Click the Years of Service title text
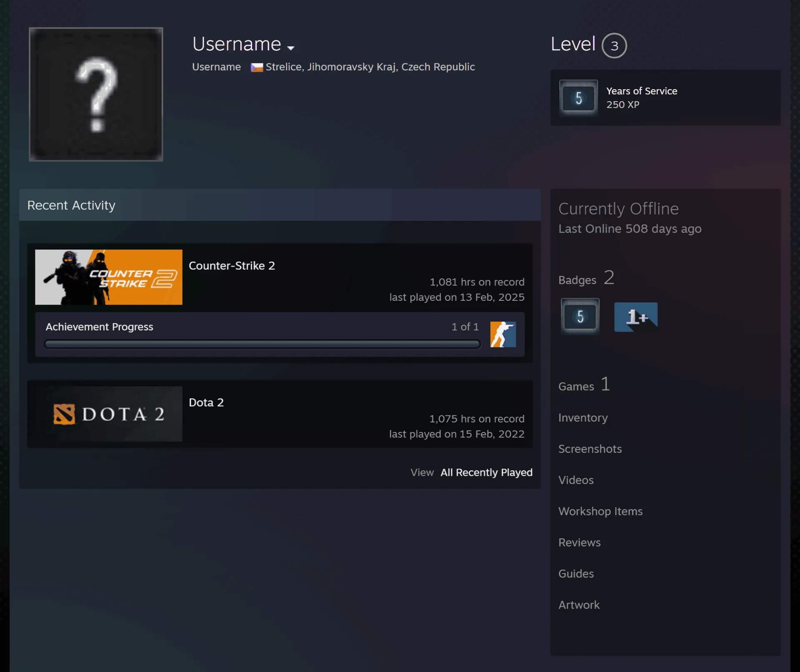The image size is (800, 672). click(642, 91)
